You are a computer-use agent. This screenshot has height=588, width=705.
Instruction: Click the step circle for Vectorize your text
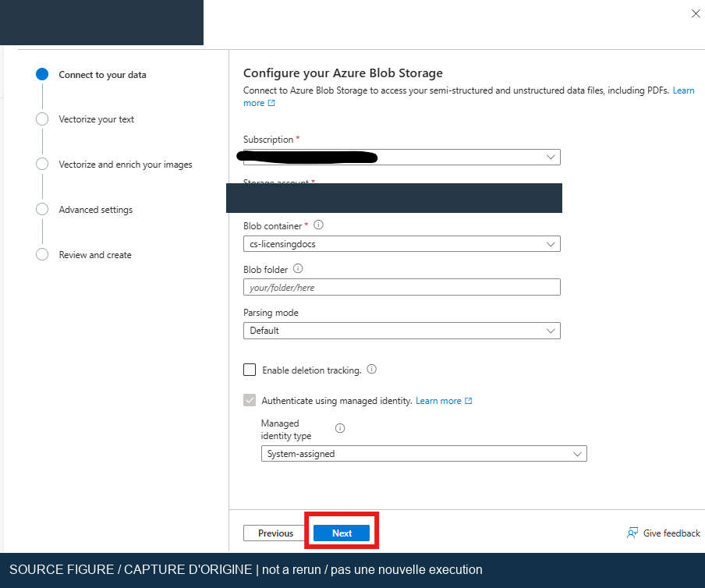click(42, 119)
